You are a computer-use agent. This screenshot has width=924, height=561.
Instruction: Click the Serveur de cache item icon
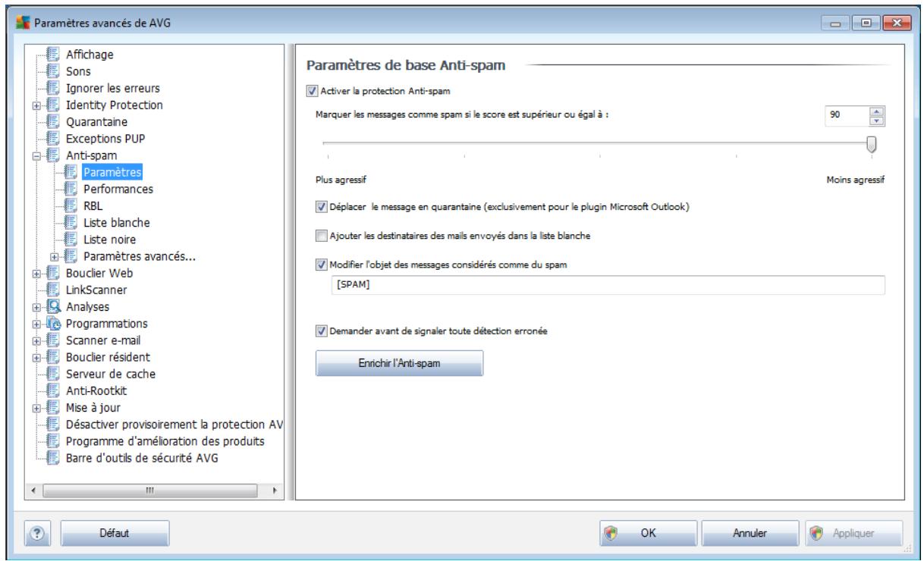pos(53,373)
